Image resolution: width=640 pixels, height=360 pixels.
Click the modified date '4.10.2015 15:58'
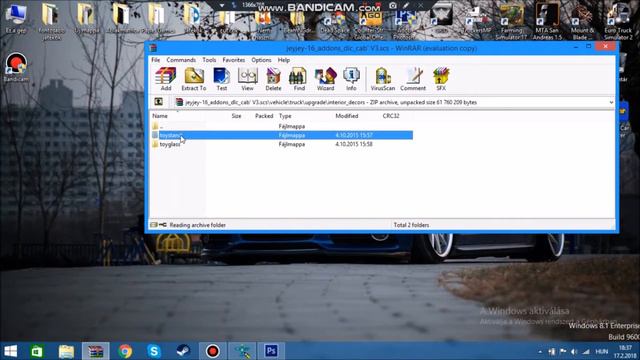pyautogui.click(x=354, y=144)
